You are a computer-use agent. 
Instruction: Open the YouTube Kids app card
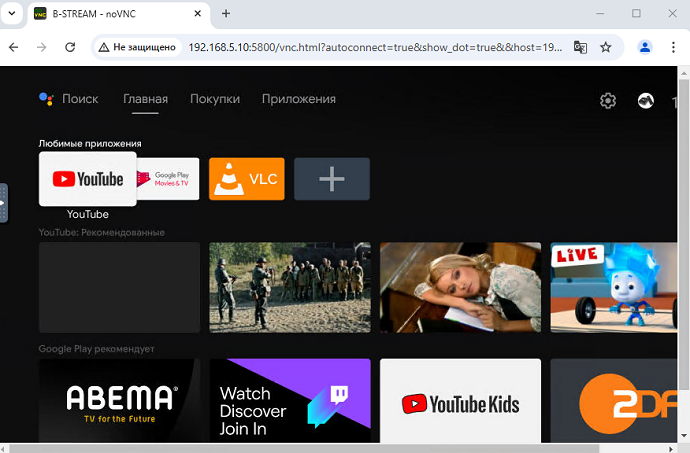(x=460, y=401)
